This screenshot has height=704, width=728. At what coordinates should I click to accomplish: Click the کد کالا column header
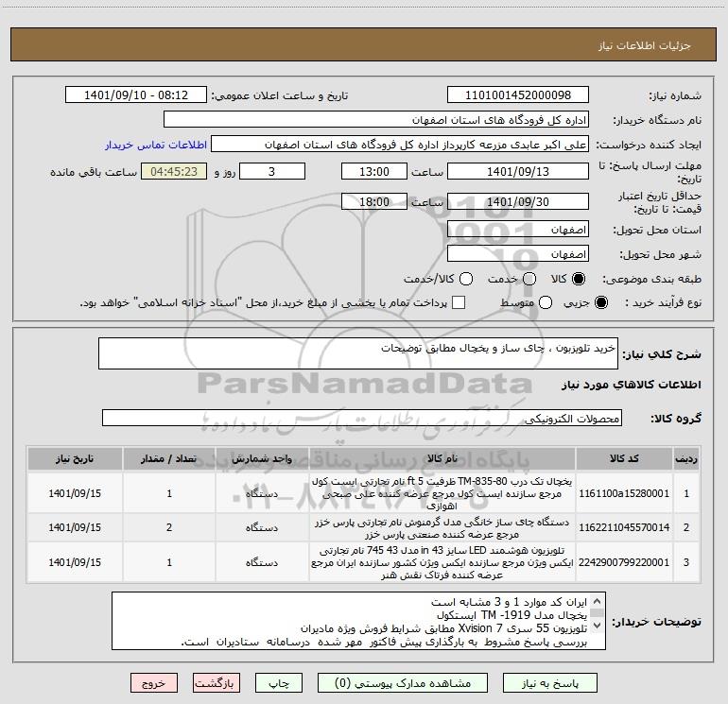click(624, 459)
